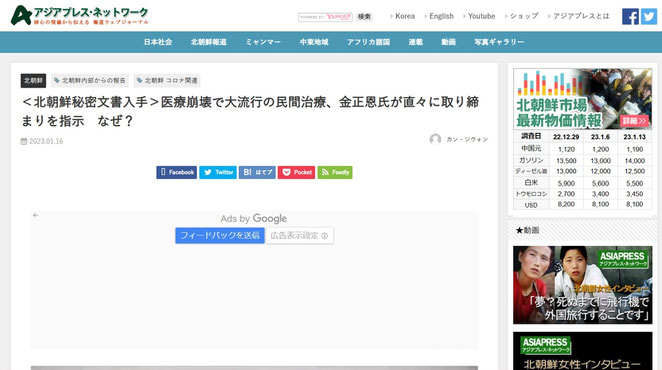Click the 詳細 details button on price banner
This screenshot has height=370, width=662.
click(x=634, y=121)
